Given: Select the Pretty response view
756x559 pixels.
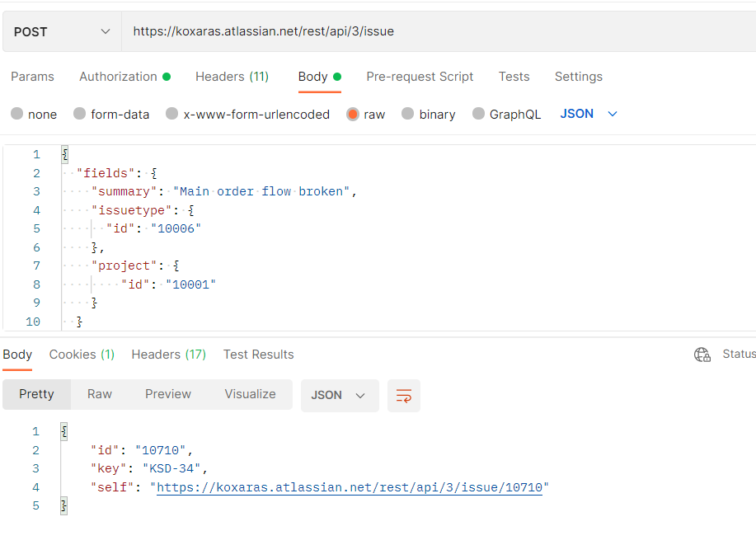Looking at the screenshot, I should tap(36, 395).
